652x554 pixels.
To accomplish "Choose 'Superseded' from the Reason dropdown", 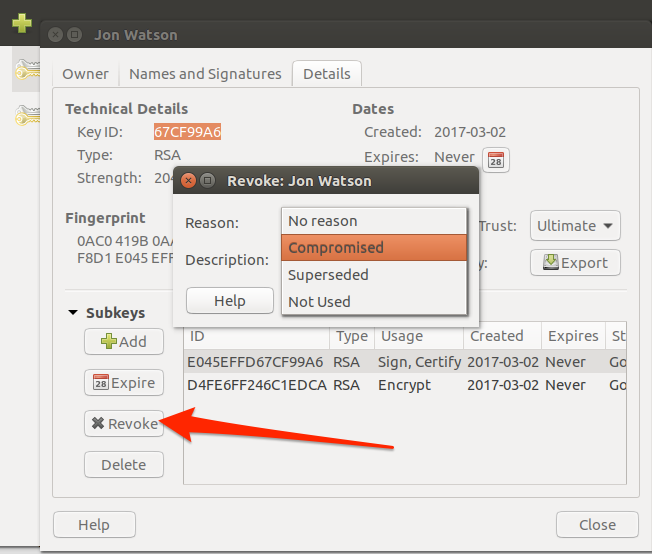I will (374, 275).
